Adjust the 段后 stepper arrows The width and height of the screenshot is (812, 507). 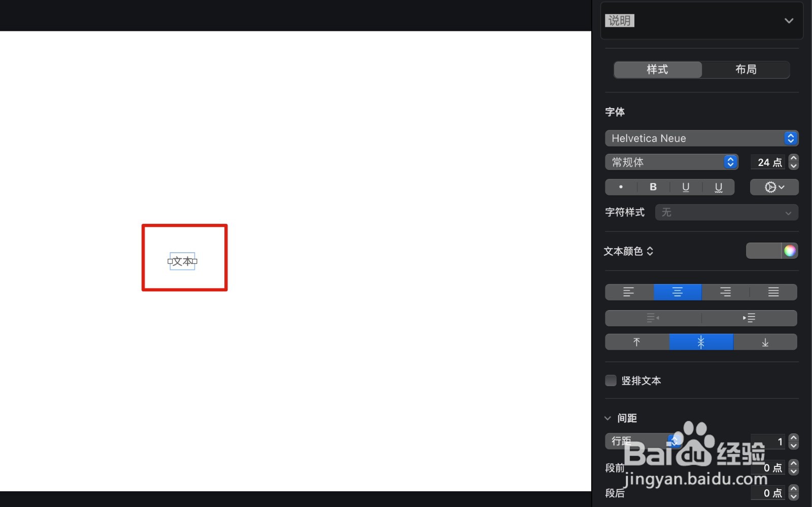tap(794, 493)
